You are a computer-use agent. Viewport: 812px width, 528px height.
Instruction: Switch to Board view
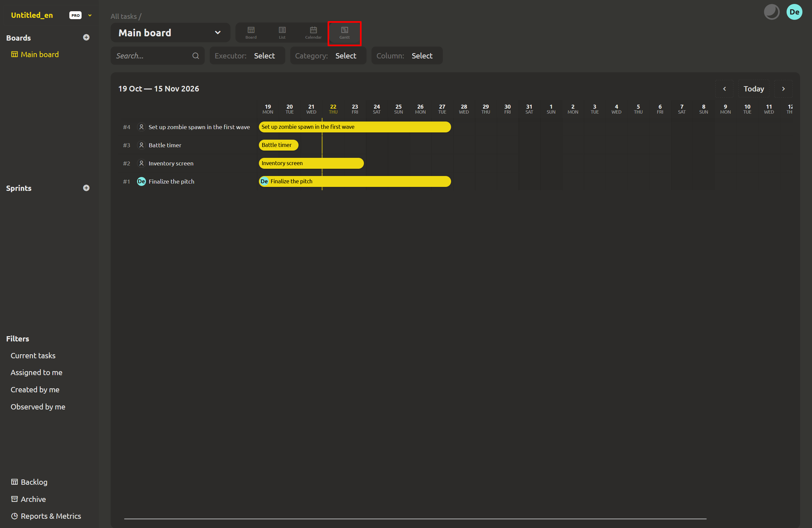coord(251,33)
